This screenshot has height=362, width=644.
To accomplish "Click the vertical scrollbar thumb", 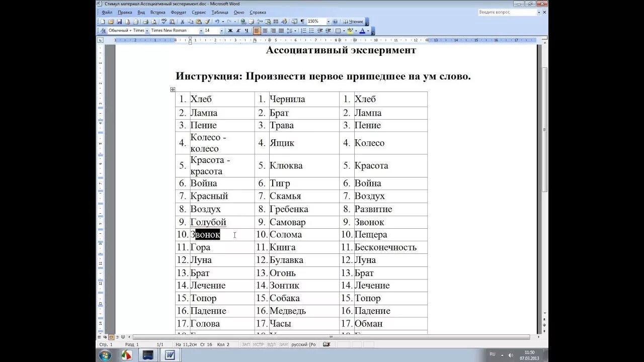I will tap(545, 131).
